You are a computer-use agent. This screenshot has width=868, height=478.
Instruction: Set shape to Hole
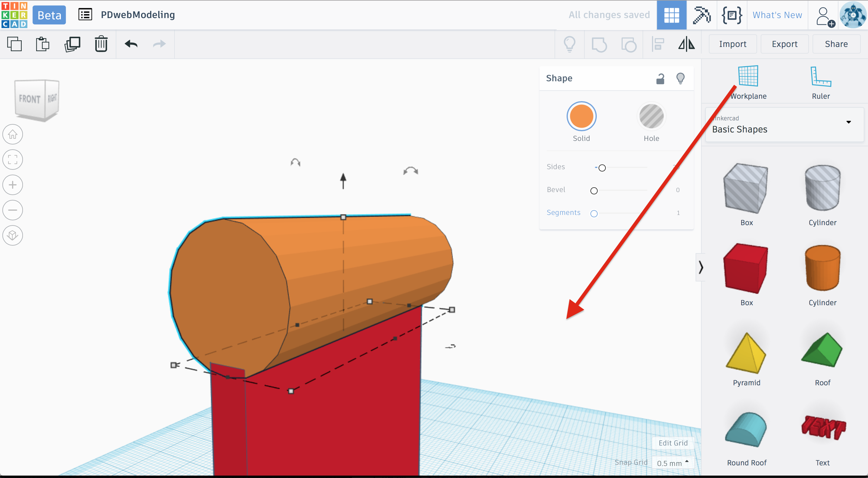pos(651,116)
